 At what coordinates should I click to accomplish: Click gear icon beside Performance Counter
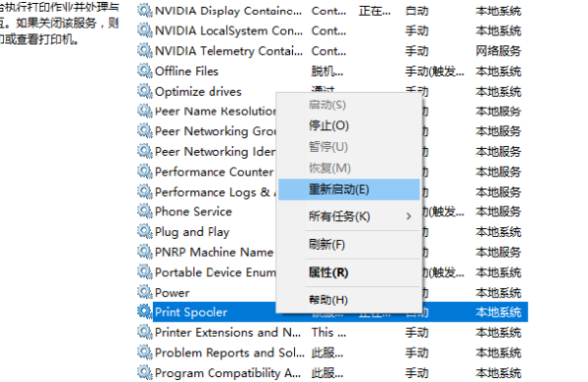pyautogui.click(x=145, y=171)
